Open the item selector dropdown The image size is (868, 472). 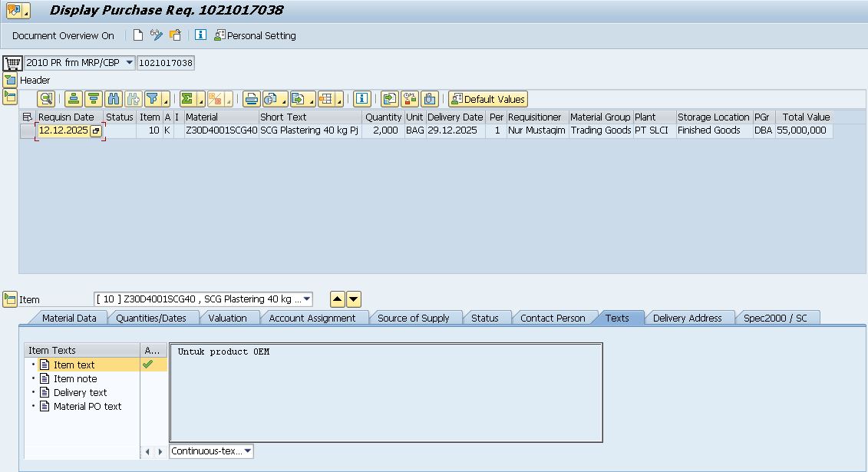point(307,299)
